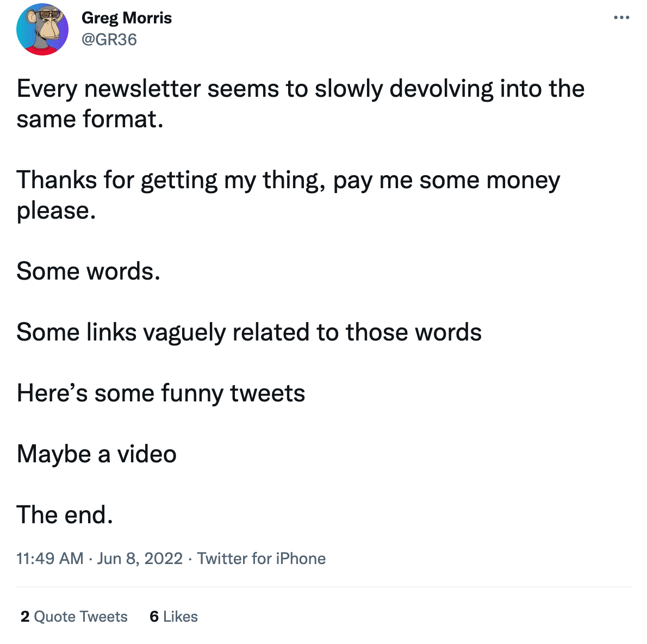Click the 11:49 AM timestamp
The image size is (647, 644).
[x=50, y=559]
